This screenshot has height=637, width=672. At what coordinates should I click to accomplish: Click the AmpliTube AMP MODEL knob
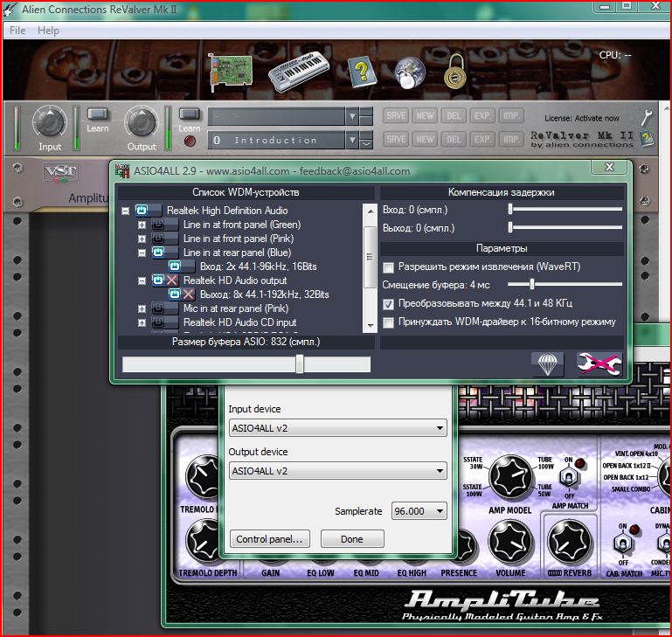point(510,477)
